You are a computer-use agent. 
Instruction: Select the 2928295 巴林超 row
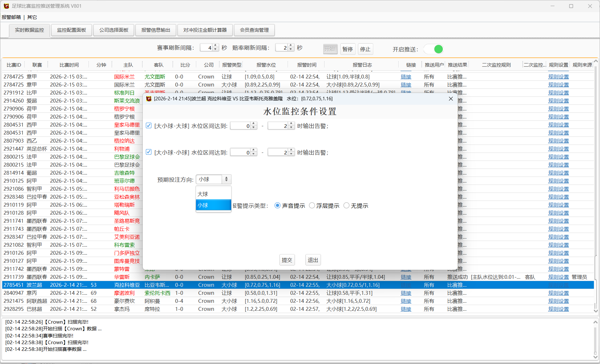pos(298,309)
